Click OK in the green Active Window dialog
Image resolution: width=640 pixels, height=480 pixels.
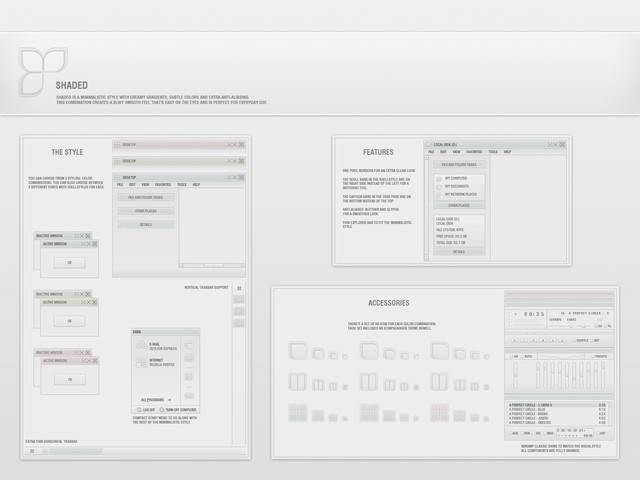(69, 321)
